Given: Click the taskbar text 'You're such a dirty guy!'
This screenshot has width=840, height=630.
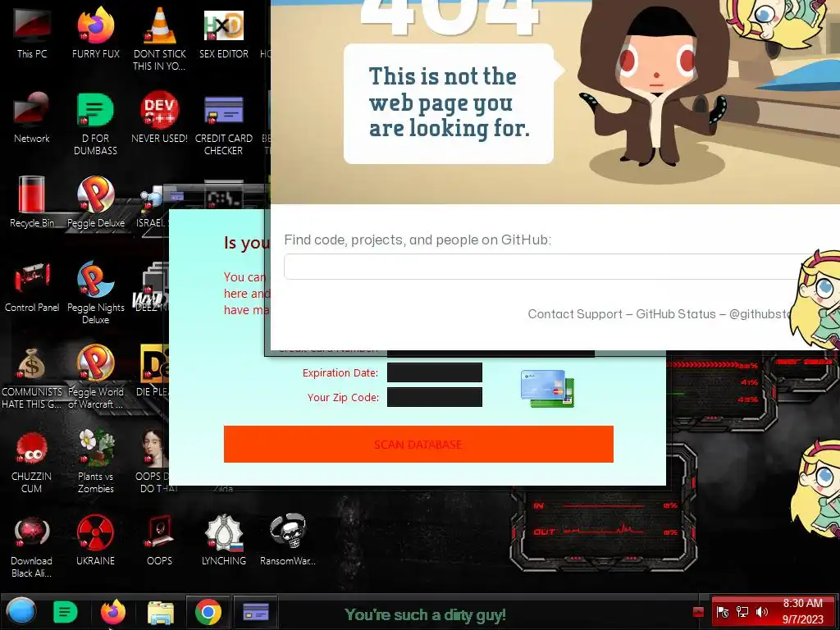Looking at the screenshot, I should [425, 615].
